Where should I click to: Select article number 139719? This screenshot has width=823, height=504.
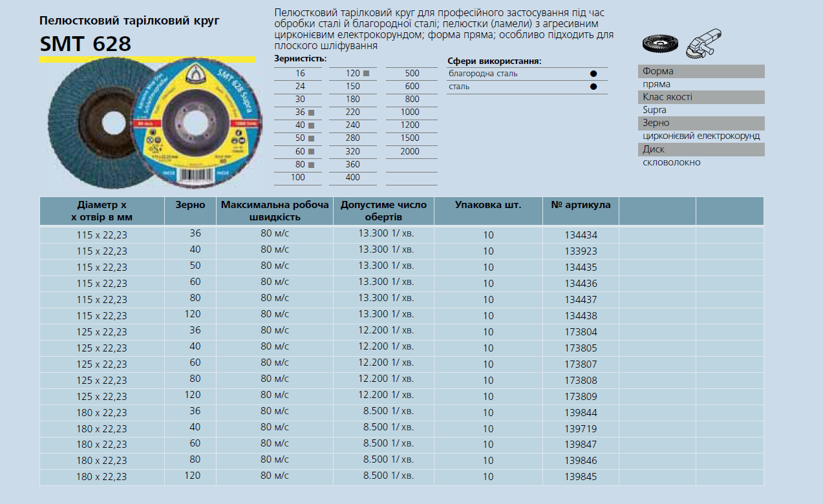pyautogui.click(x=581, y=429)
